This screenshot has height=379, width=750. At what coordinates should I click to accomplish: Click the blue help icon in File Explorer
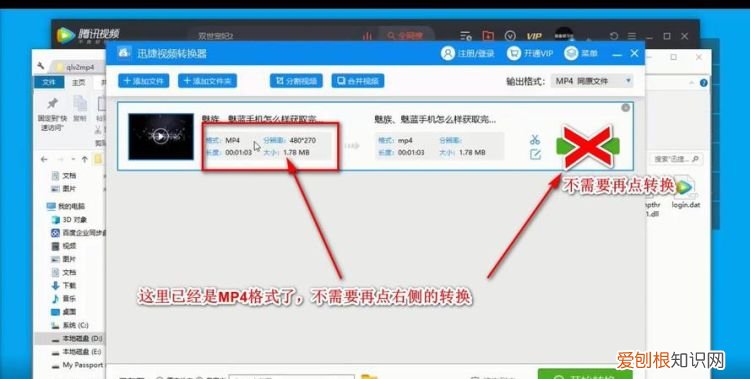tap(704, 83)
